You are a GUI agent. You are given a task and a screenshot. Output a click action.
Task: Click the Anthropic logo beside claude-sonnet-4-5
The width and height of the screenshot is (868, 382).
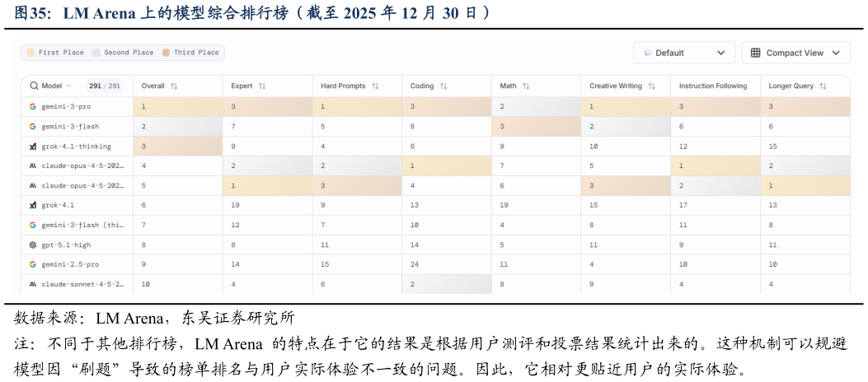pyautogui.click(x=33, y=284)
